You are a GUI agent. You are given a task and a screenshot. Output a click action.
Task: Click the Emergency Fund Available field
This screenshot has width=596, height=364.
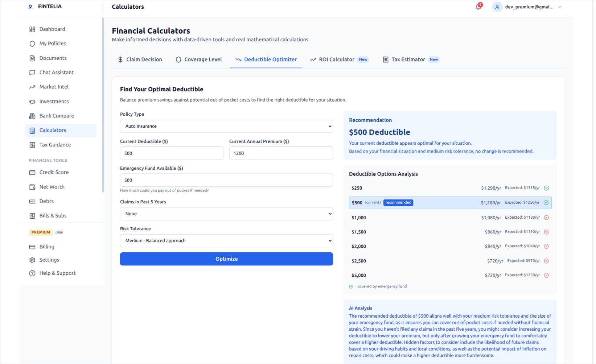pyautogui.click(x=226, y=180)
